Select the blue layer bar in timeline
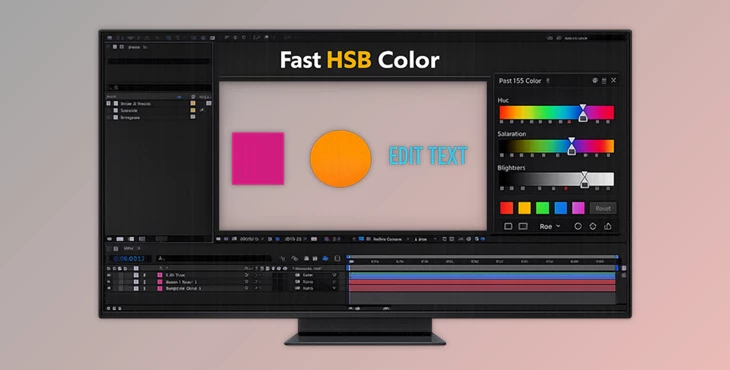730x370 pixels. pyautogui.click(x=482, y=276)
